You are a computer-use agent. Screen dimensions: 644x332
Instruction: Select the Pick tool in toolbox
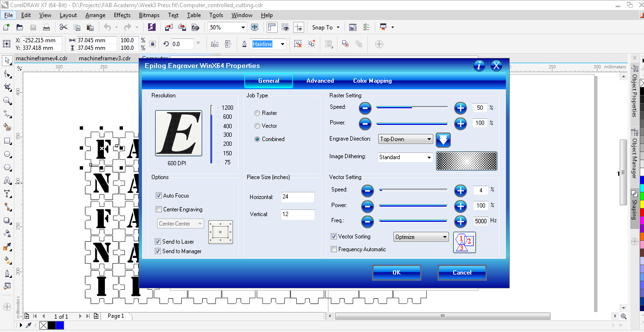pos(7,60)
